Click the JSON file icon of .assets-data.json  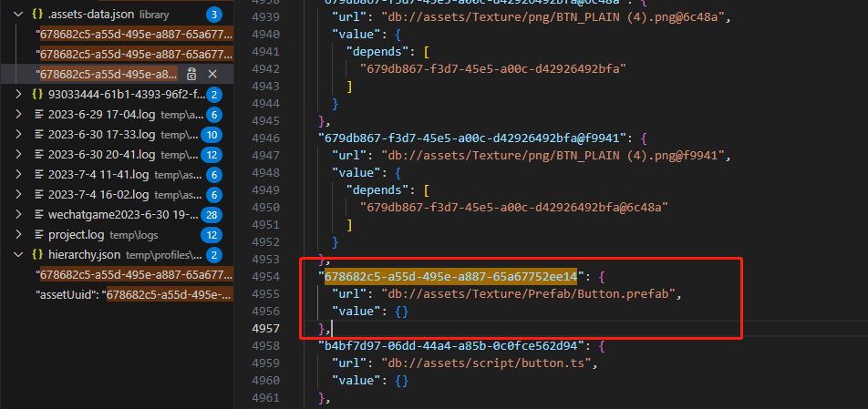pyautogui.click(x=37, y=15)
